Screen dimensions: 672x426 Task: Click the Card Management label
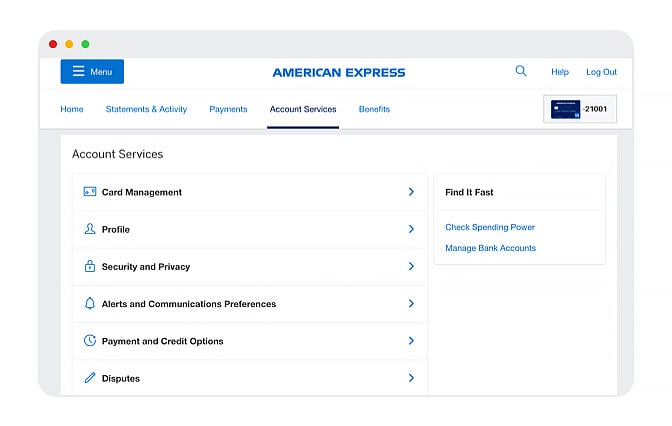coord(141,192)
